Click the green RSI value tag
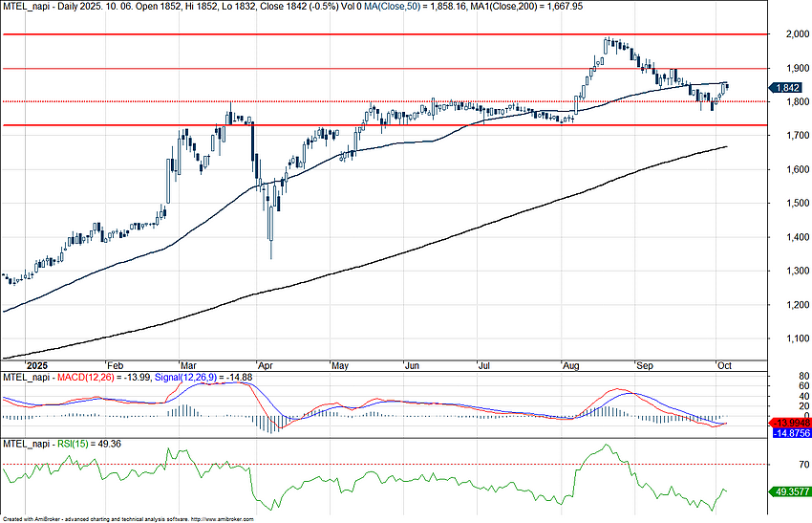Screen dimensions: 812x523 [789, 490]
